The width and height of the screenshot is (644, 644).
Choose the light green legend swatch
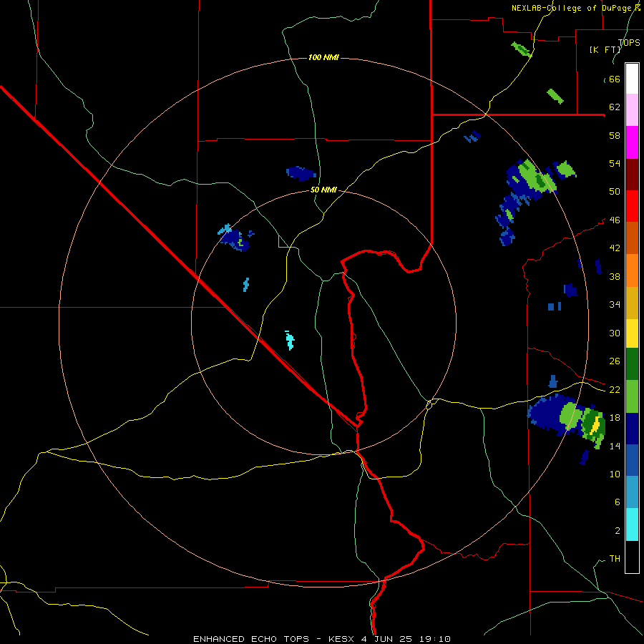pyautogui.click(x=632, y=396)
